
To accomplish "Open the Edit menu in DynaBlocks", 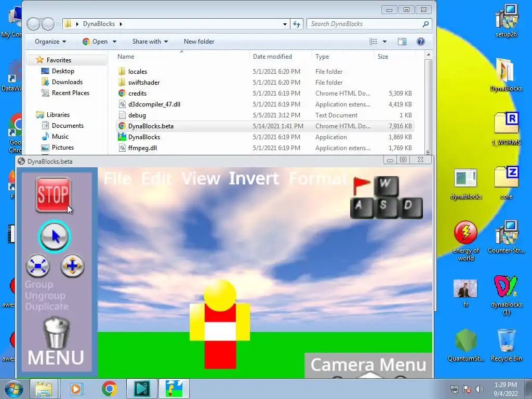I will (x=157, y=179).
